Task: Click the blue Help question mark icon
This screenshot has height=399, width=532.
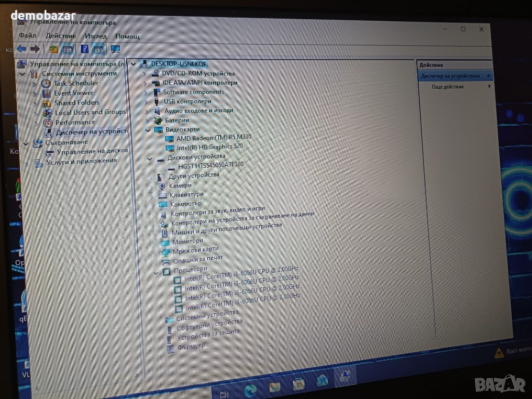Action: click(85, 49)
